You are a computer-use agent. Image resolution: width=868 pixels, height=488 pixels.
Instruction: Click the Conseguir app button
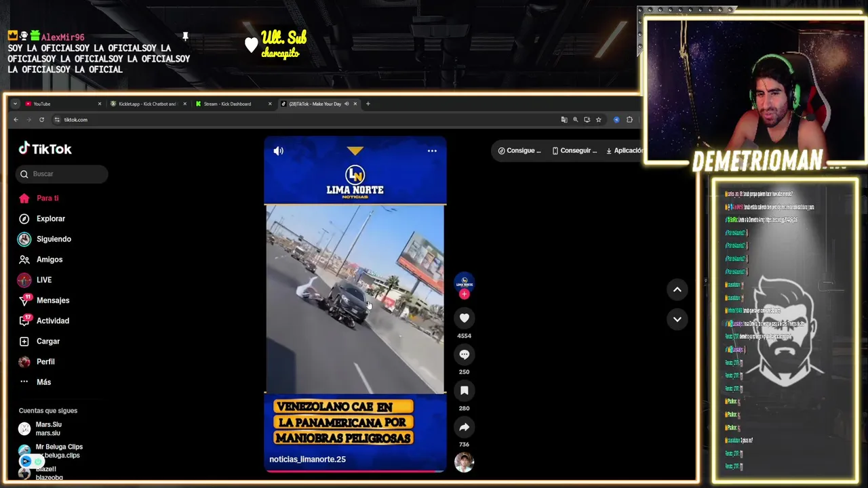(x=574, y=150)
